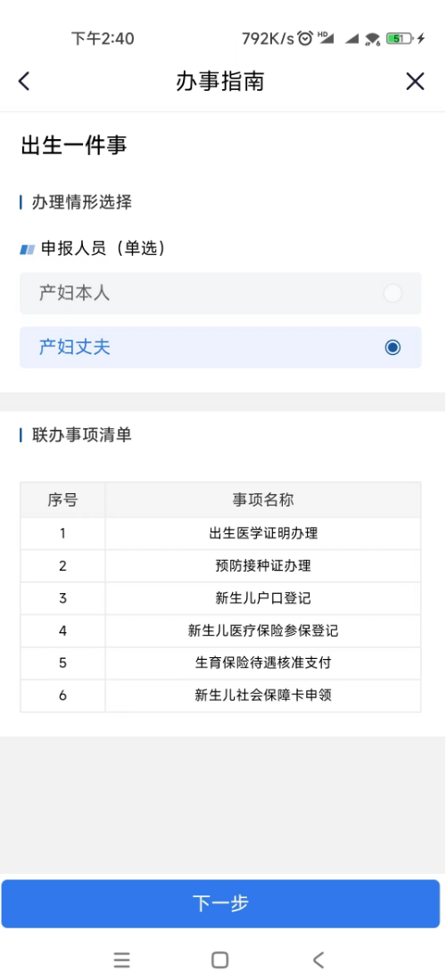The height and width of the screenshot is (980, 447).
Task: Tap the alarm clock status icon
Action: [x=305, y=38]
